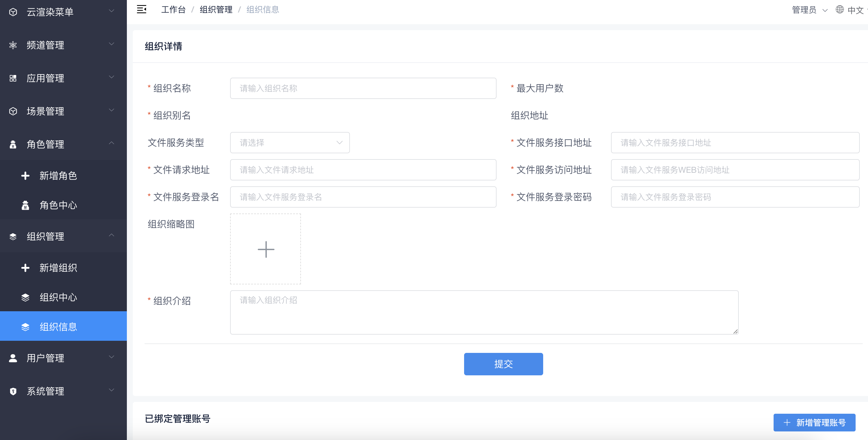Expand the 应用管理 chevron
The height and width of the screenshot is (440, 868).
pyautogui.click(x=112, y=77)
